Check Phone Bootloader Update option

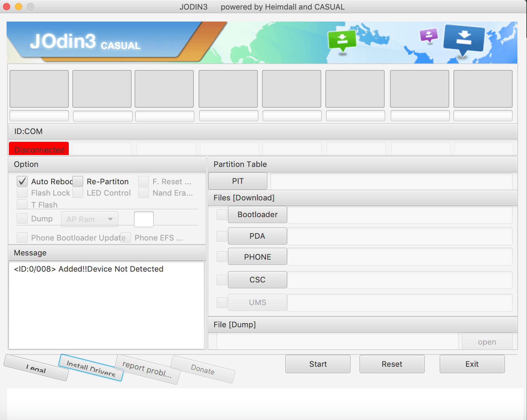(22, 238)
